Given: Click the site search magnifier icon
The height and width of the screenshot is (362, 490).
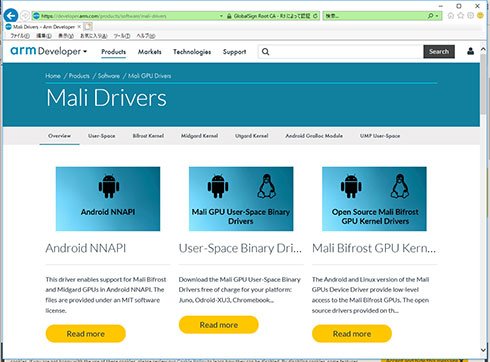Looking at the screenshot, I should (x=265, y=52).
